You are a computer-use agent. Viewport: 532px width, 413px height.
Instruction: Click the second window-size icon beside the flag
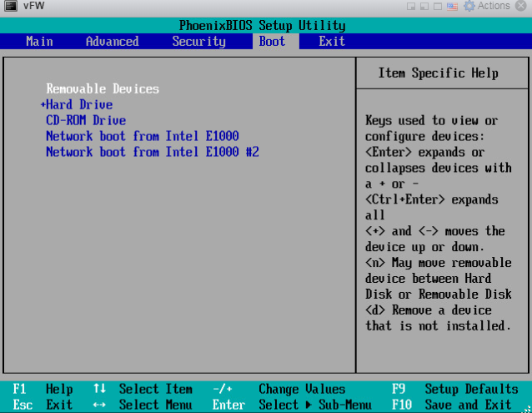click(x=424, y=7)
